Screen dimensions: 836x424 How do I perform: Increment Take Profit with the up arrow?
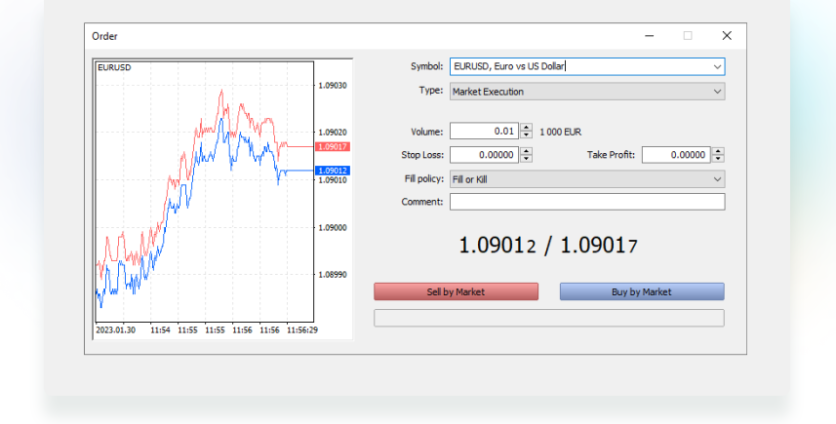[719, 151]
